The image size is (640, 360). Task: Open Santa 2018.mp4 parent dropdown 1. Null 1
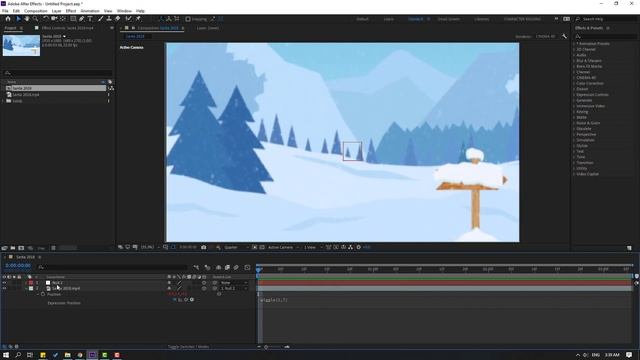pos(233,288)
